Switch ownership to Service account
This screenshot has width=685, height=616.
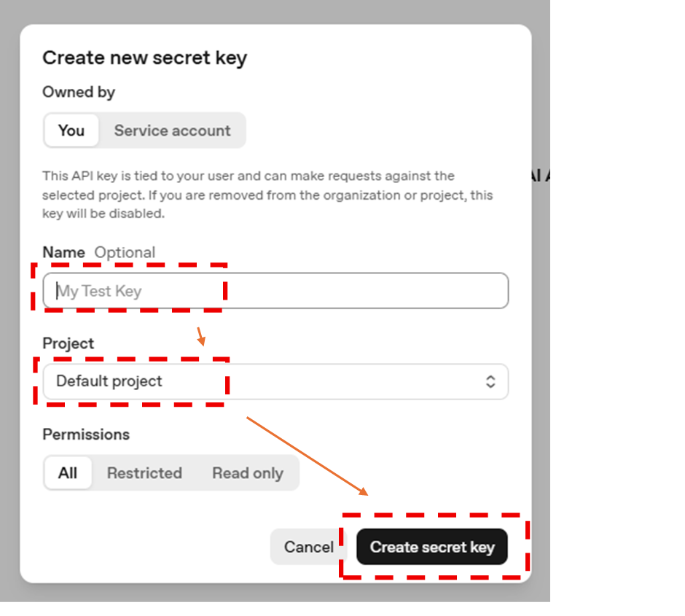(172, 130)
